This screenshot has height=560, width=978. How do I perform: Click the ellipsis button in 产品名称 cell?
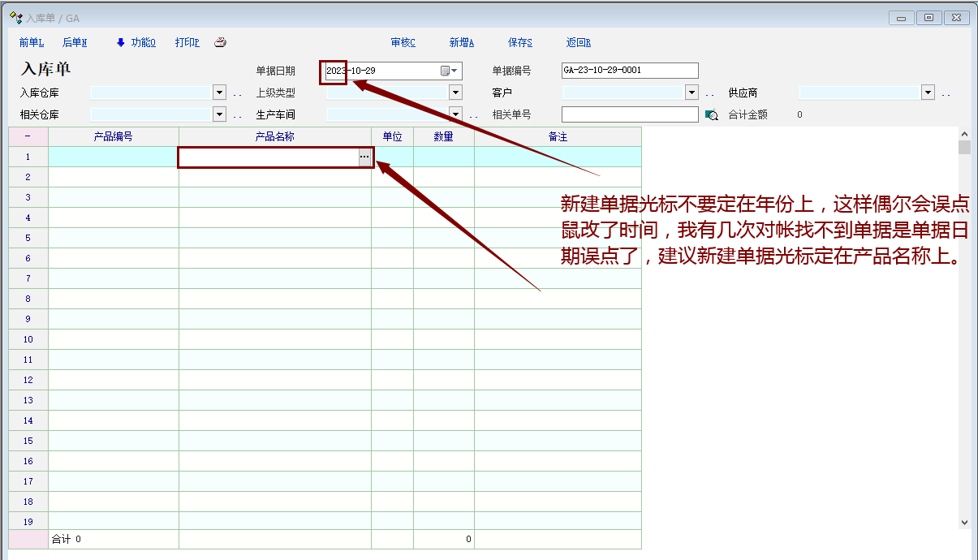tap(364, 157)
